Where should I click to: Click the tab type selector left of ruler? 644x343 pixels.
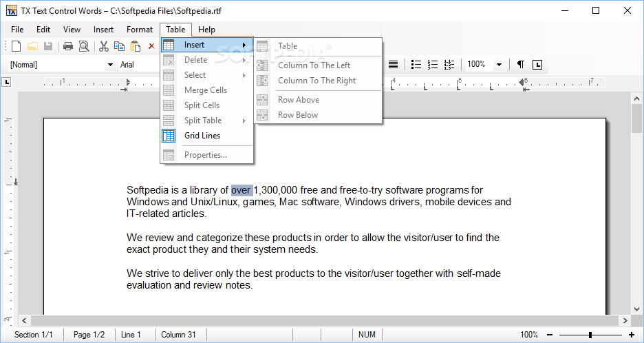coord(6,82)
